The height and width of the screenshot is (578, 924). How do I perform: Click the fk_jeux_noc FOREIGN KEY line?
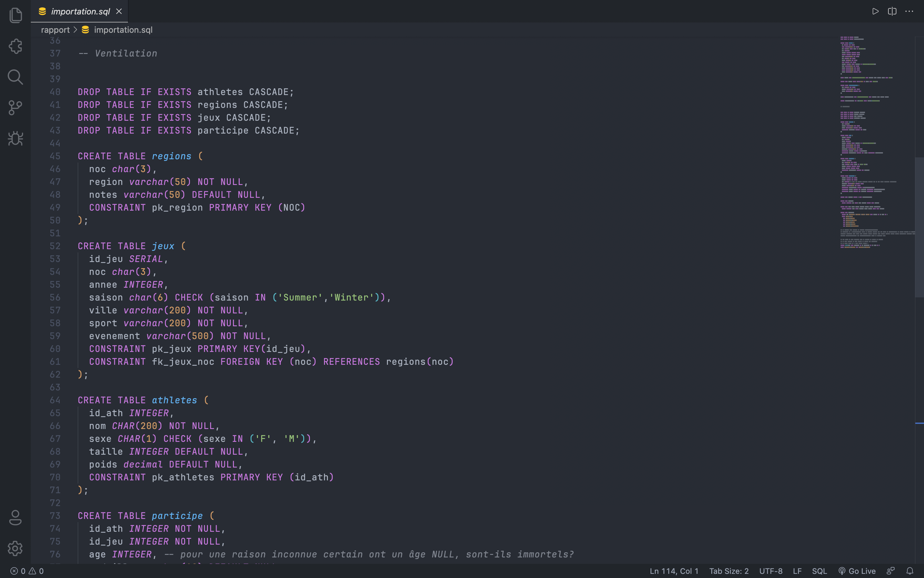[271, 362]
